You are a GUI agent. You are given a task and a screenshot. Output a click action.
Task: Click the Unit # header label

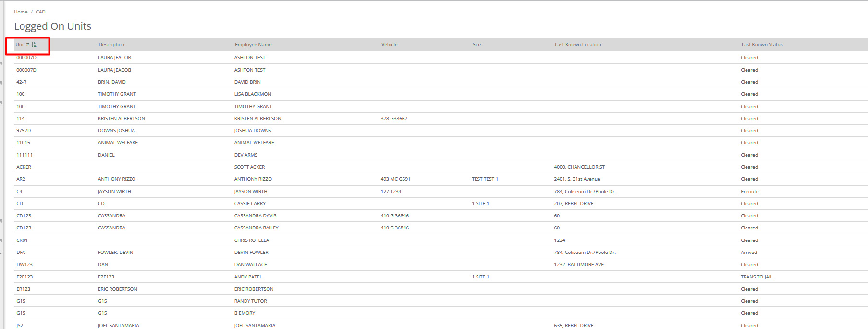(x=23, y=44)
